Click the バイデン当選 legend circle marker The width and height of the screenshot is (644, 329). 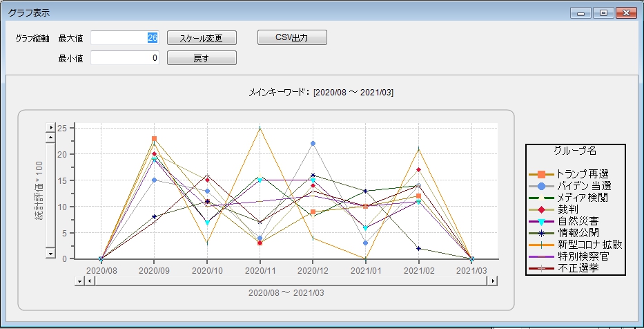pyautogui.click(x=541, y=186)
